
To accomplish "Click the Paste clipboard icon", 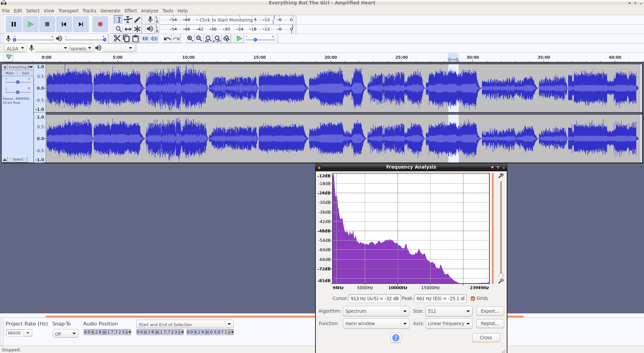I will click(x=136, y=39).
